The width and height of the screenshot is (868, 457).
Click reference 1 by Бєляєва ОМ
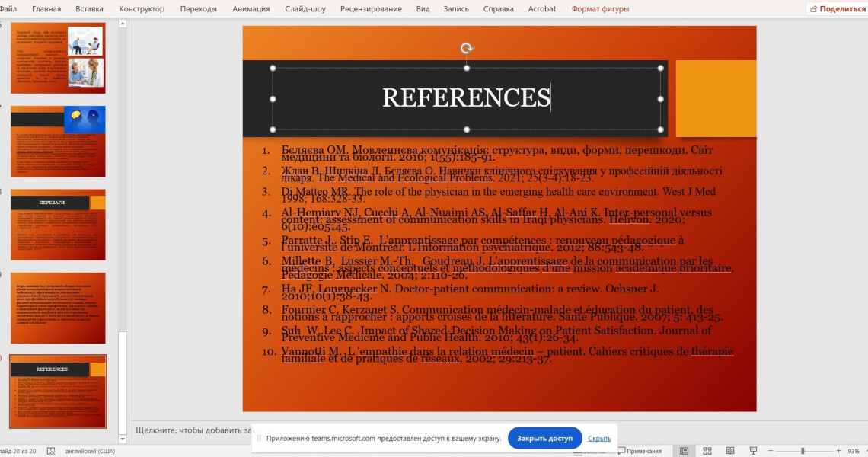[497, 153]
